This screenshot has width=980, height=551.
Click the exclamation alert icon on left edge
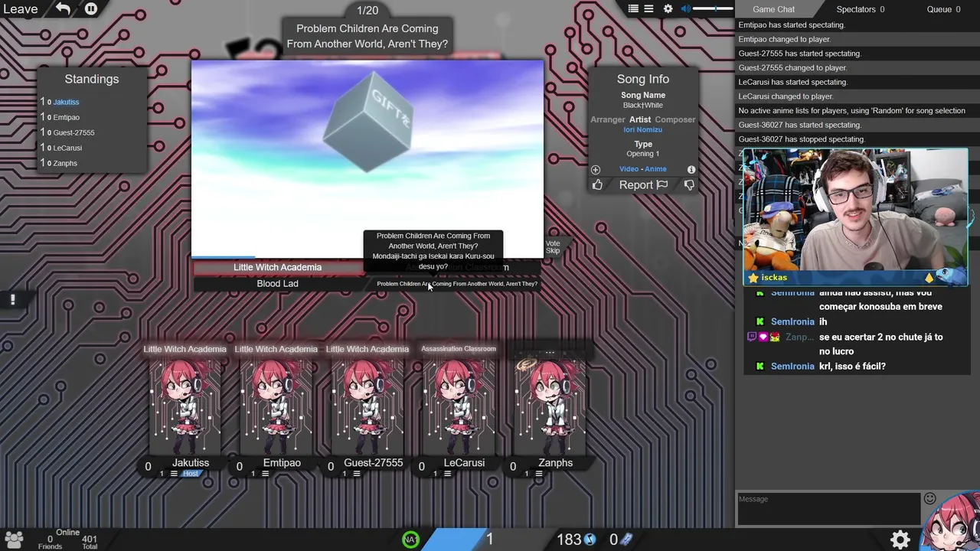tap(12, 299)
